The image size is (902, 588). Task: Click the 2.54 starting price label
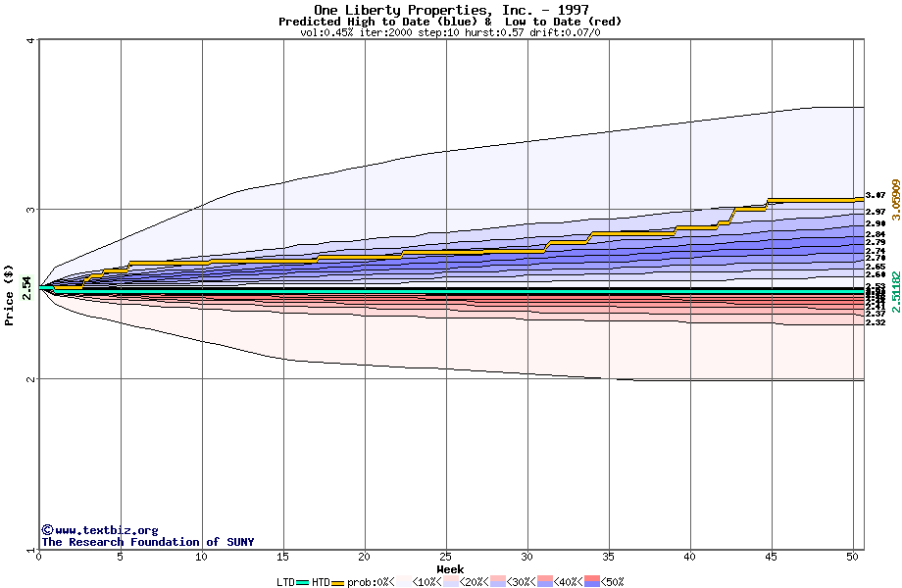26,285
